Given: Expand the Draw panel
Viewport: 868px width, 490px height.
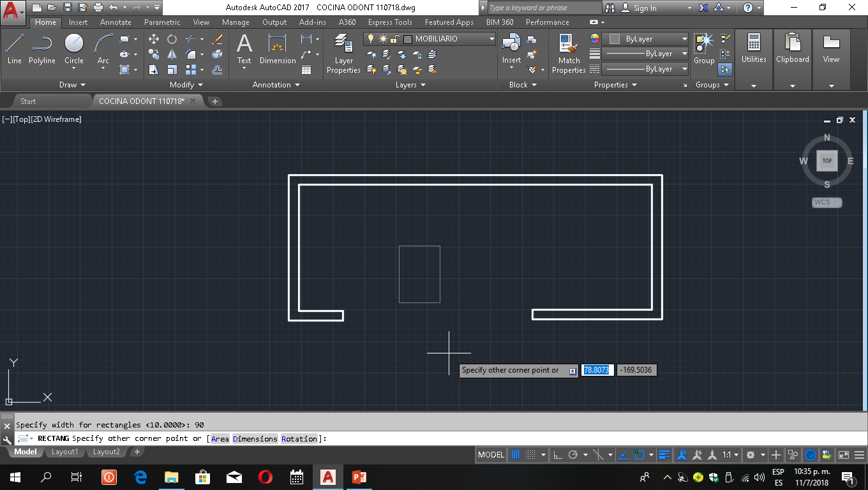Looking at the screenshot, I should tap(72, 84).
